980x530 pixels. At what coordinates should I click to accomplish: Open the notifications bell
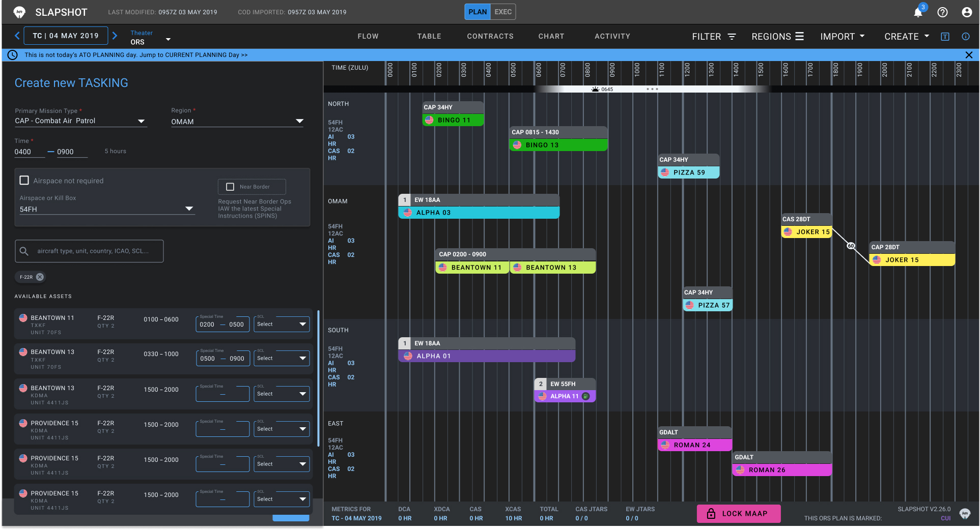coord(918,12)
